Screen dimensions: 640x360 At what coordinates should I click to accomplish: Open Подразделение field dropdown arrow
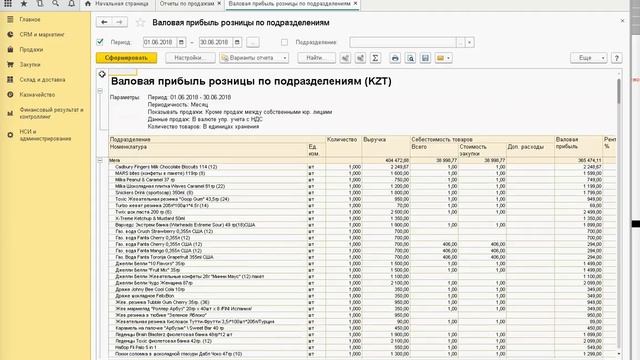[469, 42]
